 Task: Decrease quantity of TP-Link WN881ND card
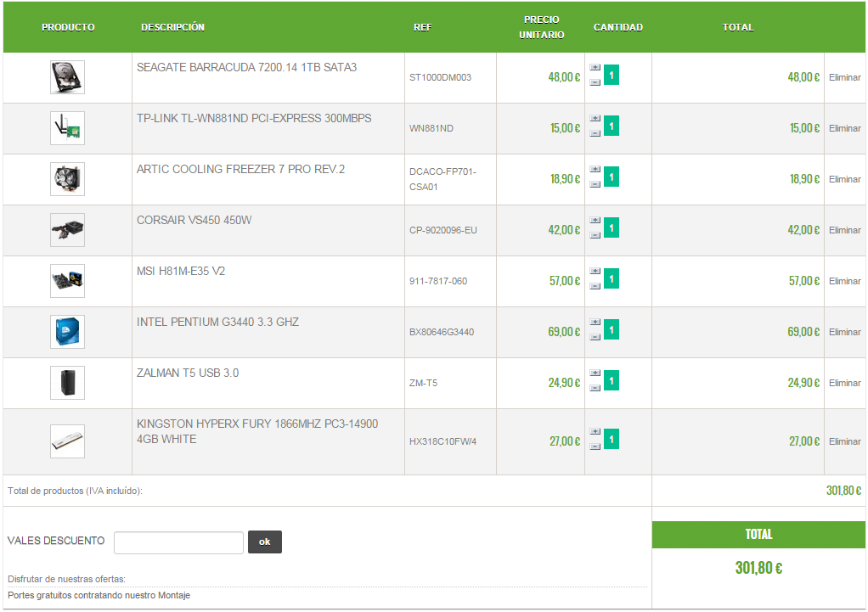pyautogui.click(x=595, y=133)
